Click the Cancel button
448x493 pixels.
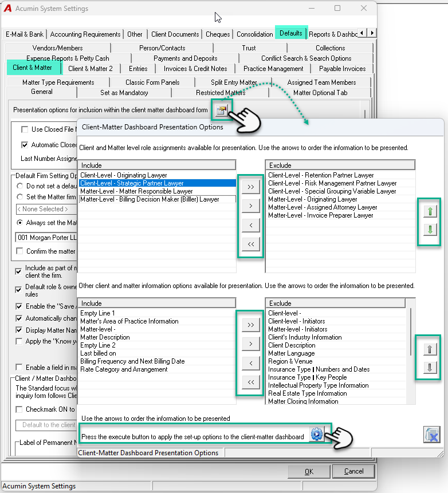pyautogui.click(x=353, y=471)
